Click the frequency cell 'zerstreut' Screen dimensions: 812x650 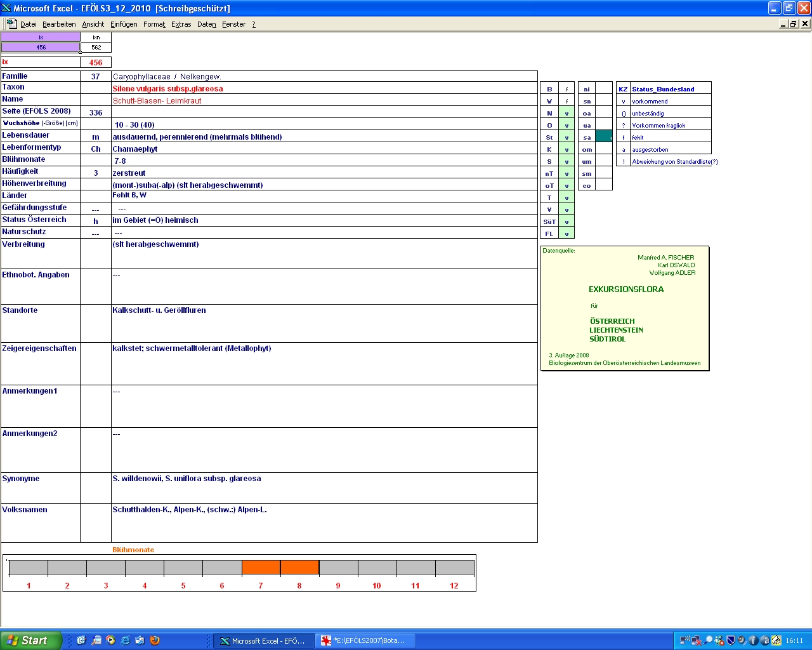coord(324,173)
